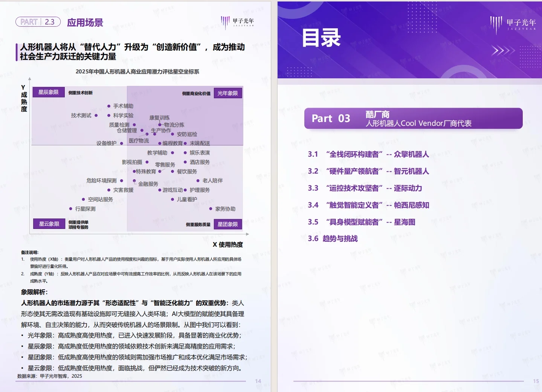This screenshot has width=542, height=392.
Task: Click the 侧重技术创新 caption
Action: (x=81, y=93)
